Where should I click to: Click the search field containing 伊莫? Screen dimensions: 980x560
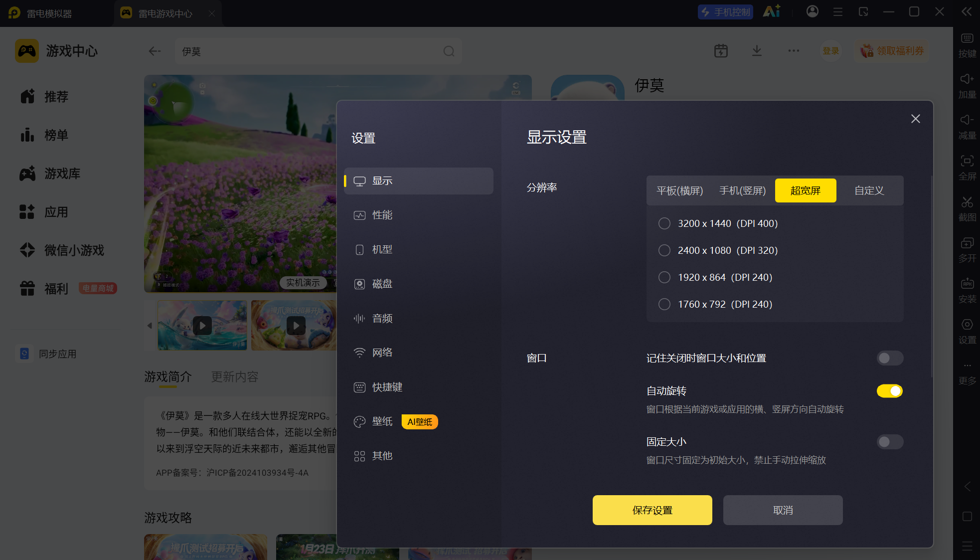[318, 51]
